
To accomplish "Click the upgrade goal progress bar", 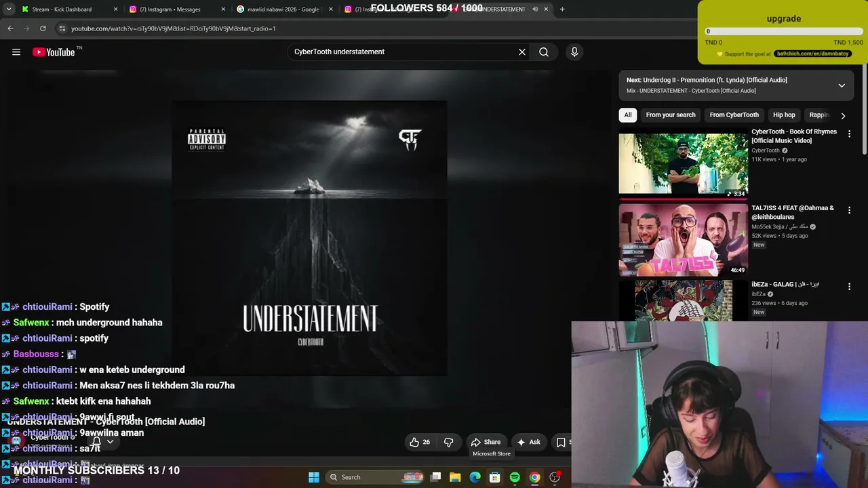I will click(784, 31).
